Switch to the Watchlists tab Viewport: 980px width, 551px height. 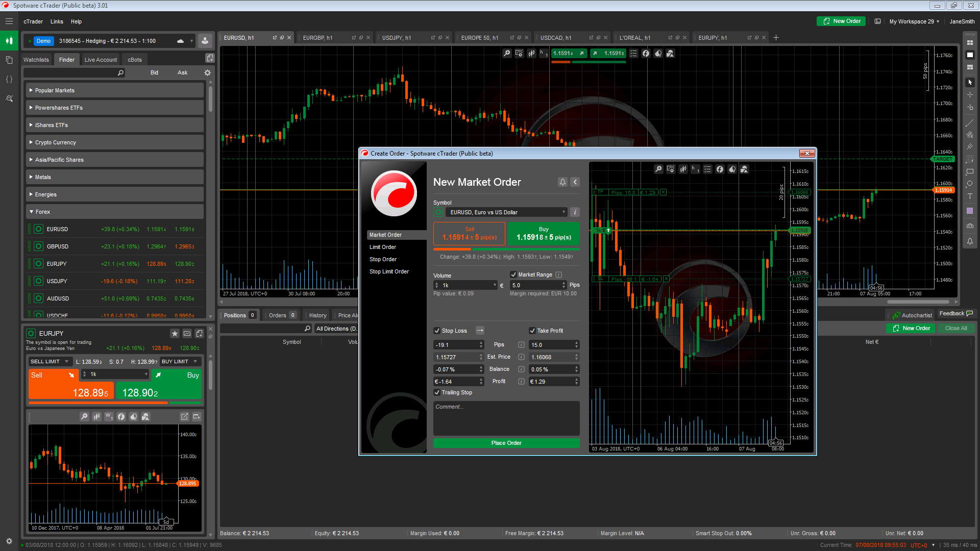click(x=36, y=60)
